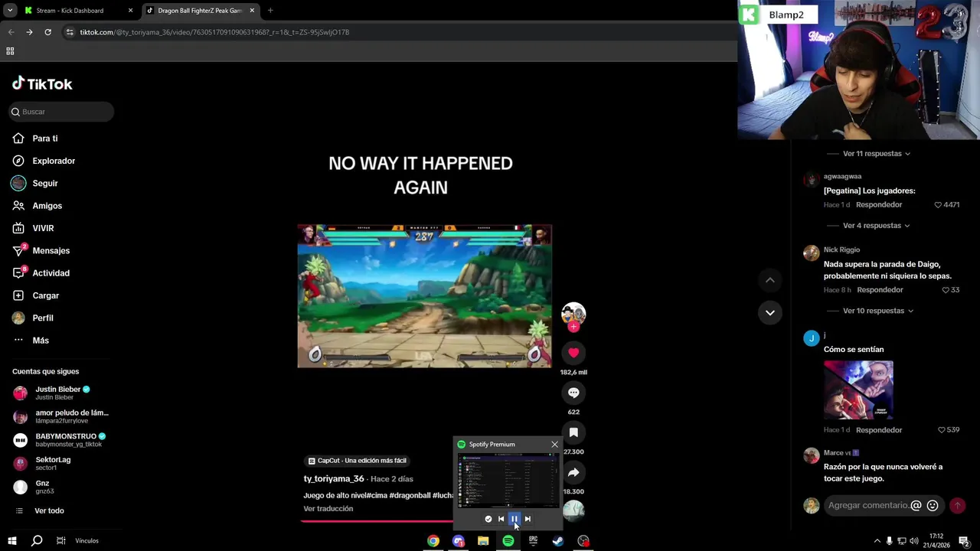Like the video with the heart icon

point(573,353)
